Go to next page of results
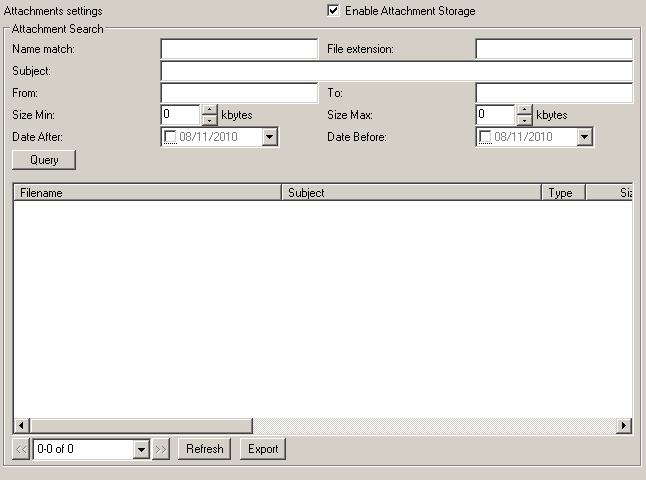 162,449
